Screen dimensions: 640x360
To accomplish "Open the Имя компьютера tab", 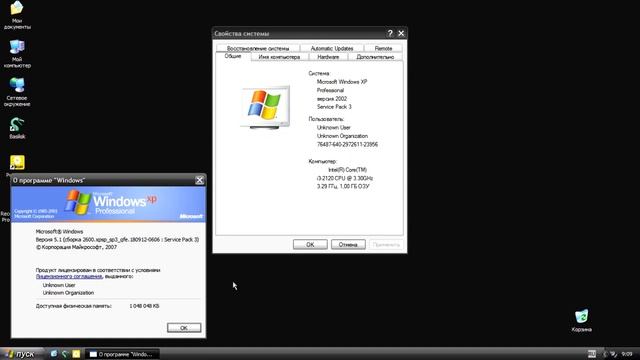I will coord(279,57).
